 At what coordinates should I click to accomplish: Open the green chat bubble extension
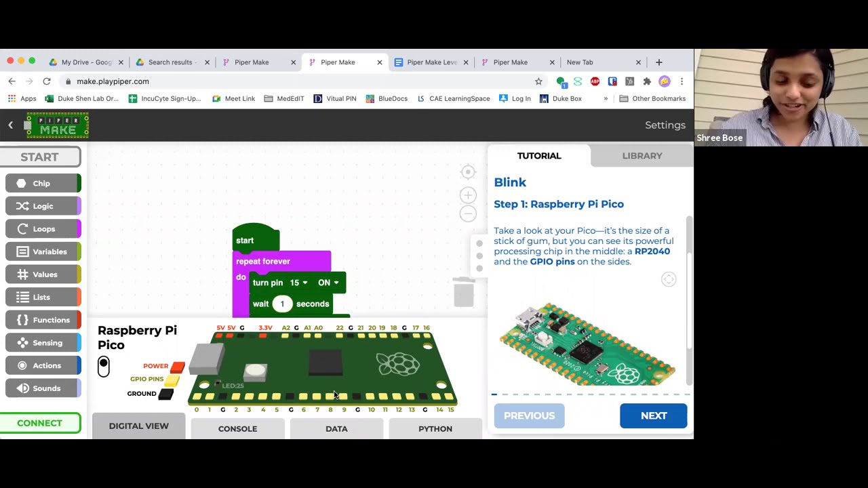[561, 82]
